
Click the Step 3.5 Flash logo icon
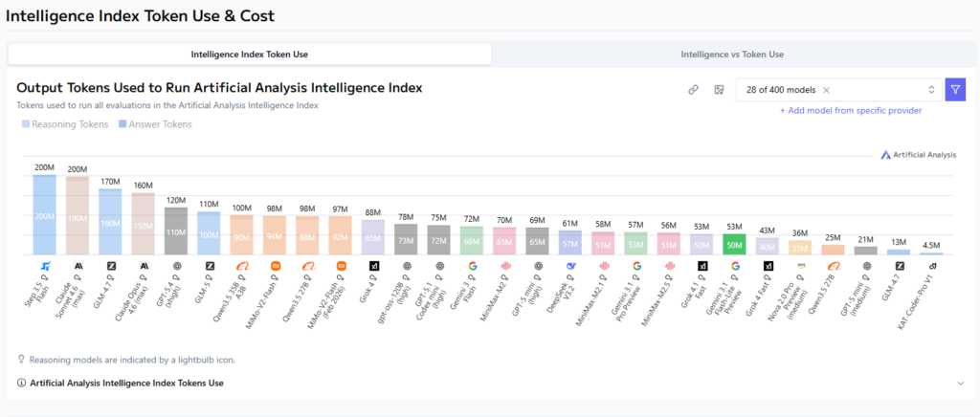45,265
